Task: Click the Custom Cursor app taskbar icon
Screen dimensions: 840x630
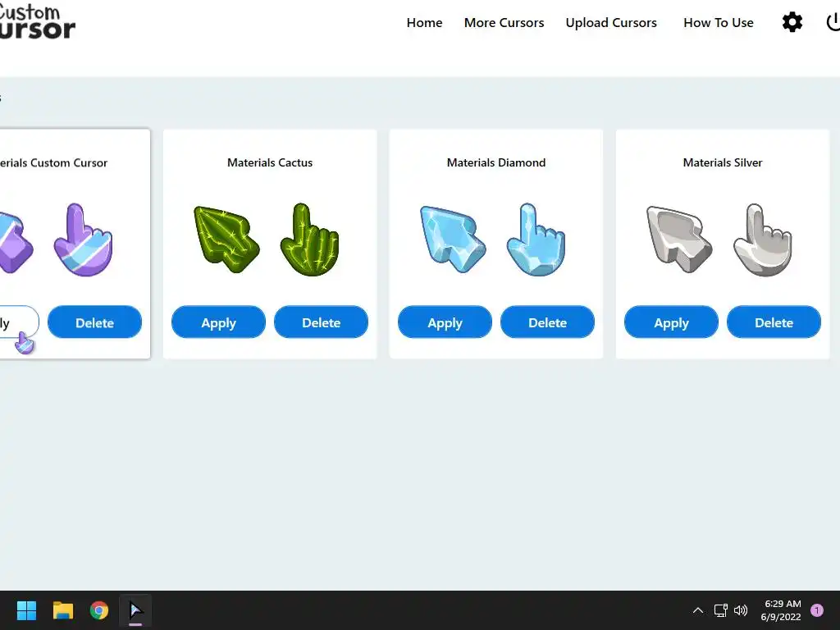Action: 135,610
